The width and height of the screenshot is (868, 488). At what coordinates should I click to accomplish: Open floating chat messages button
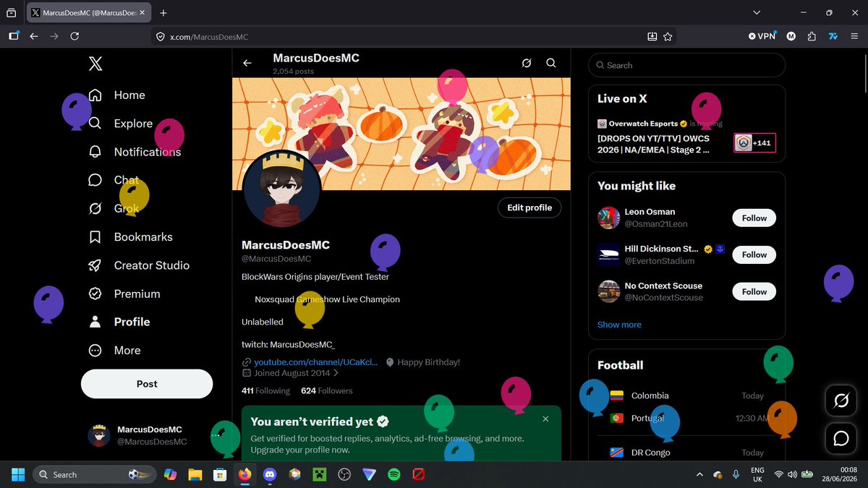841,438
